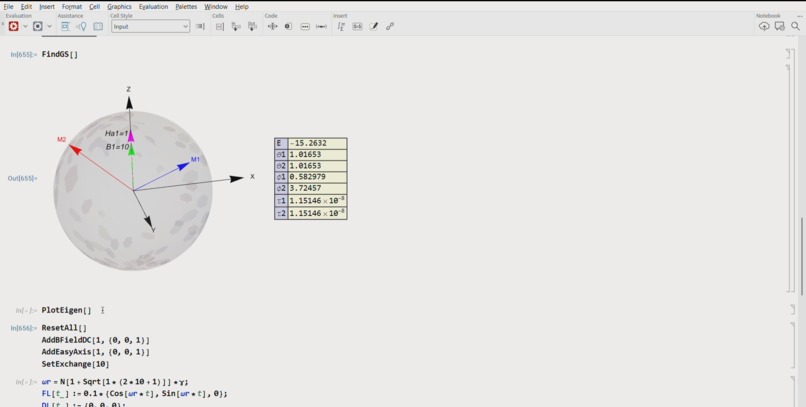Click the second icon in the Code group
Screen dimensions: 806x407
point(288,26)
